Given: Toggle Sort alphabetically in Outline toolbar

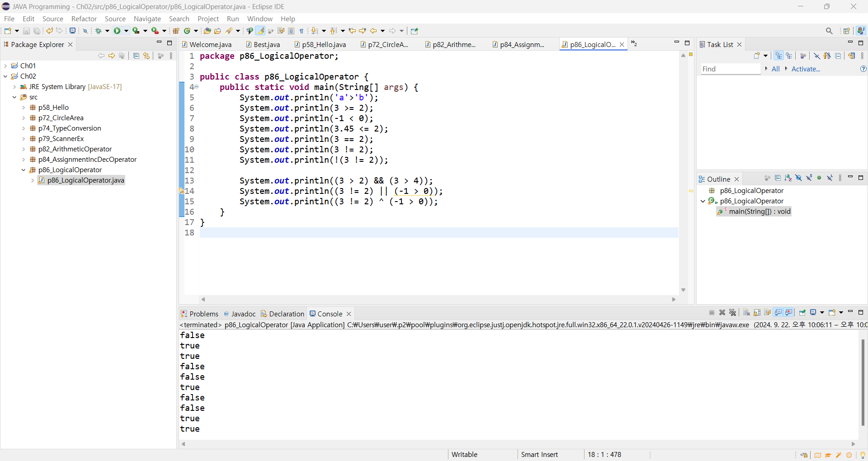Looking at the screenshot, I should pyautogui.click(x=788, y=178).
